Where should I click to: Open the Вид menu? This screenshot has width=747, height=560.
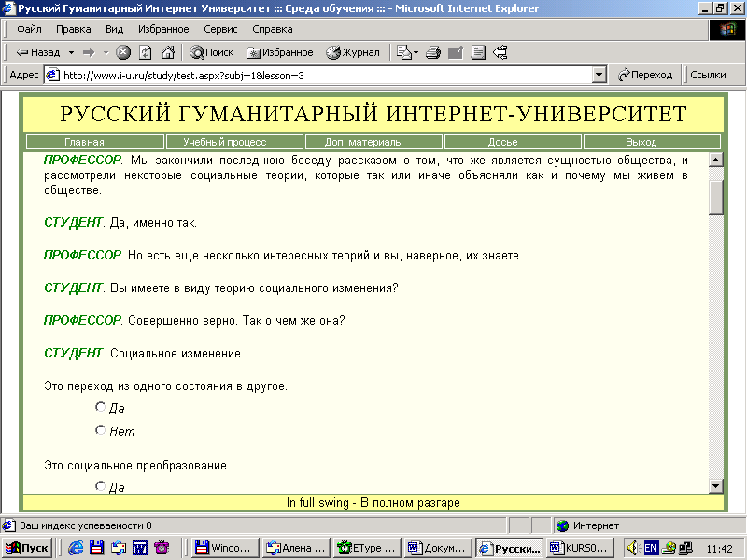pos(114,29)
